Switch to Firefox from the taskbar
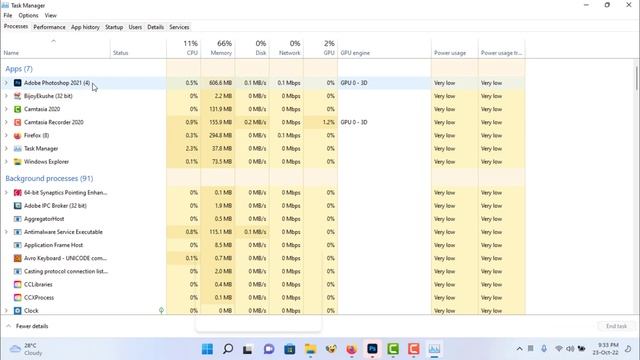The height and width of the screenshot is (360, 640). (x=351, y=349)
